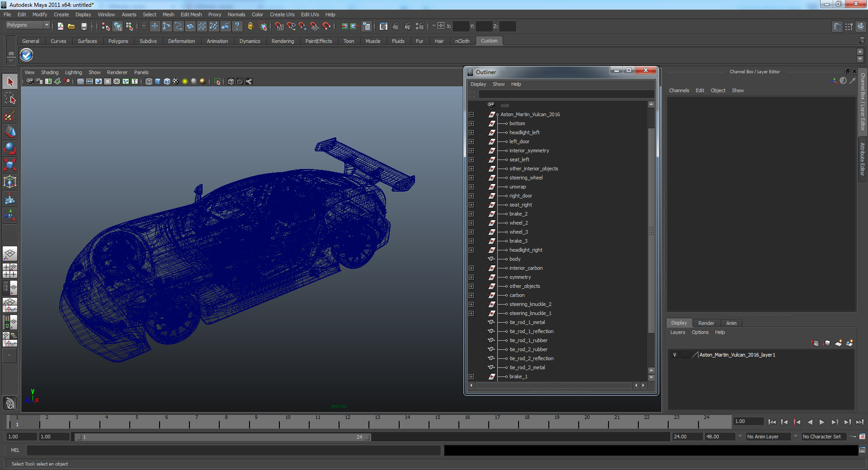Select tie_rod_1_rubber in the Outliner
Image resolution: width=868 pixels, height=470 pixels.
coord(528,340)
